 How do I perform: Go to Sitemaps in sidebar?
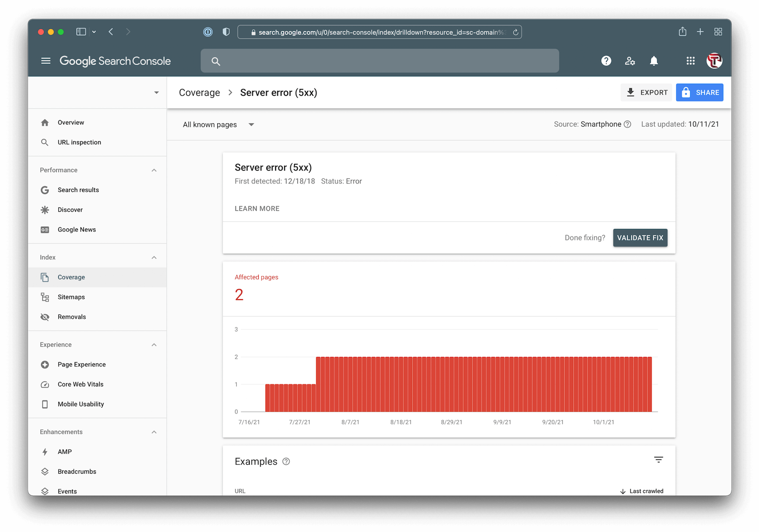(x=71, y=297)
